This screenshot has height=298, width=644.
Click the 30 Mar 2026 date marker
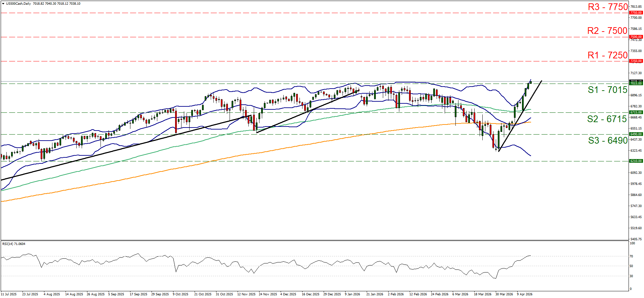(504, 294)
